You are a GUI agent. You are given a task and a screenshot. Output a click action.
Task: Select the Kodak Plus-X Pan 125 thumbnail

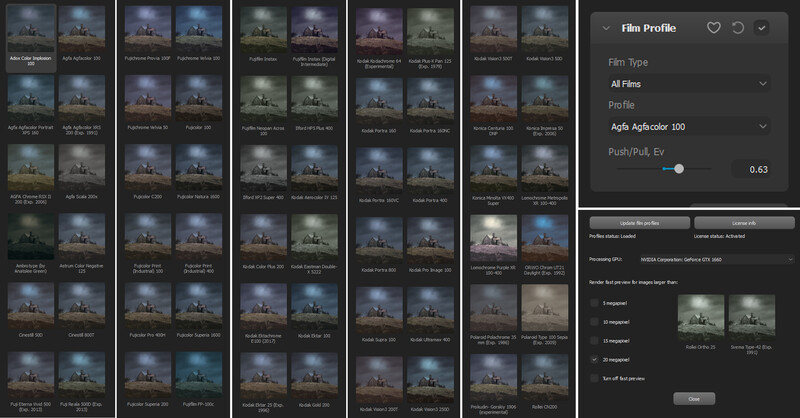tap(430, 32)
